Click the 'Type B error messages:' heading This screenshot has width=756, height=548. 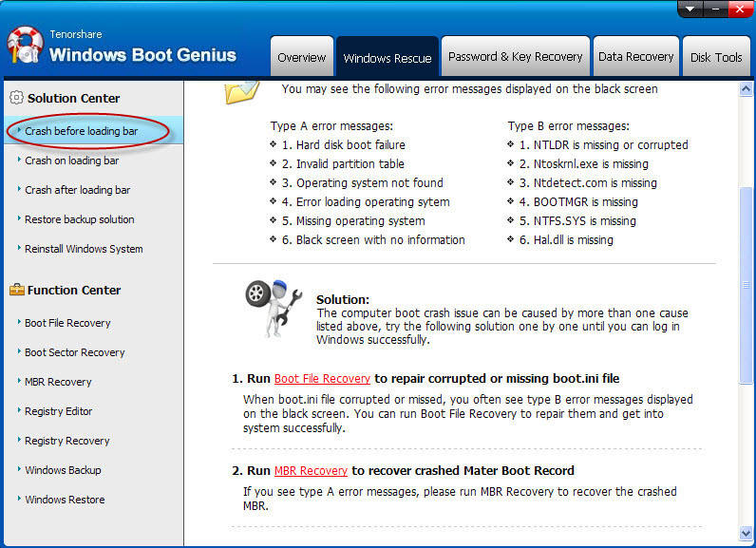[x=569, y=125]
